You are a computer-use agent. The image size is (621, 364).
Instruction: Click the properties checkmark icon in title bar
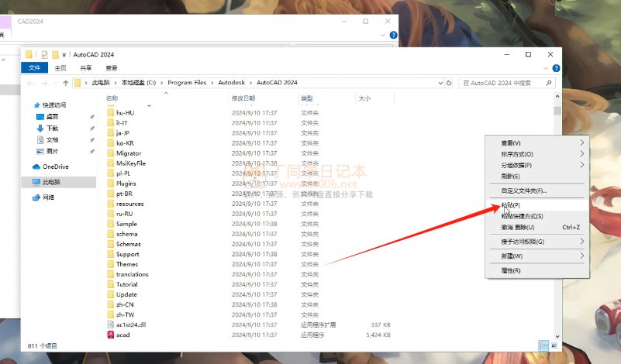click(x=44, y=55)
